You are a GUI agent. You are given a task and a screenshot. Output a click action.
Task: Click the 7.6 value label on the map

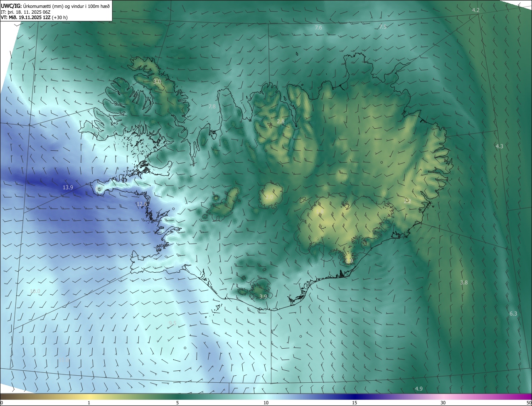pyautogui.click(x=318, y=28)
